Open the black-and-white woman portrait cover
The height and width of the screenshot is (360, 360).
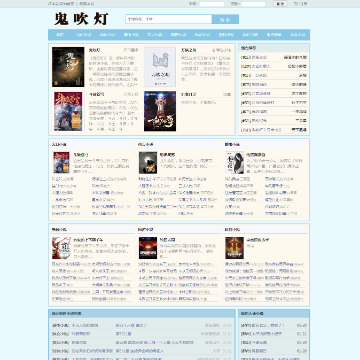[x=234, y=163]
